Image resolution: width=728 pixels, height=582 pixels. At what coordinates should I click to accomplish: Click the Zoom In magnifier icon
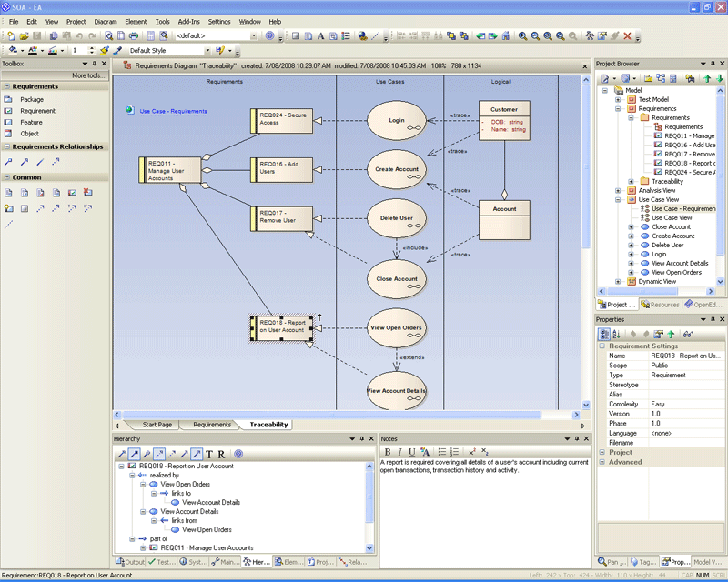coord(522,36)
